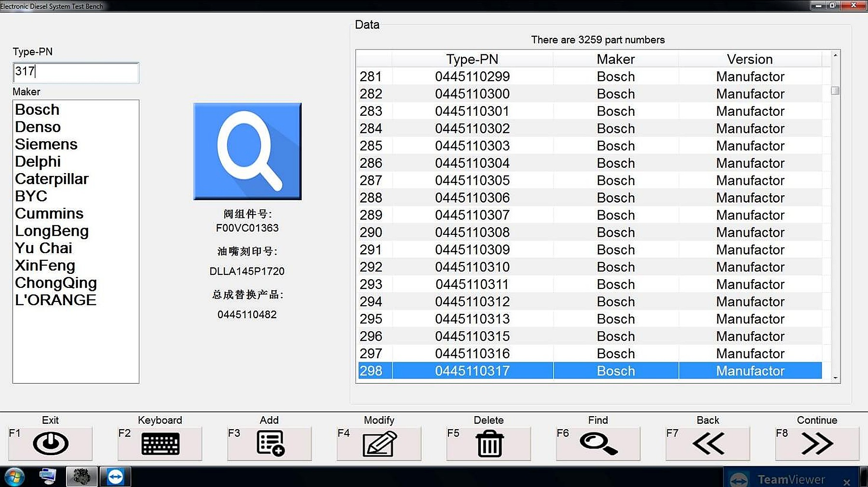Click the nozzle marking DLLA145P1720
Viewport: 868px width, 487px height.
(247, 271)
